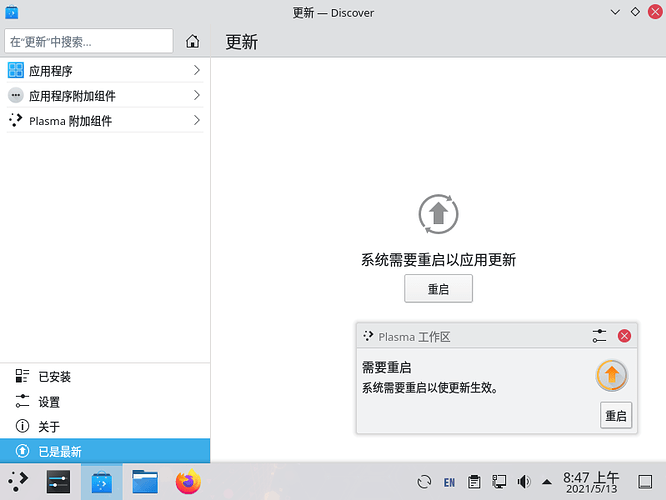Click the 更新 page heading
Image resolution: width=666 pixels, height=500 pixels.
click(x=241, y=42)
